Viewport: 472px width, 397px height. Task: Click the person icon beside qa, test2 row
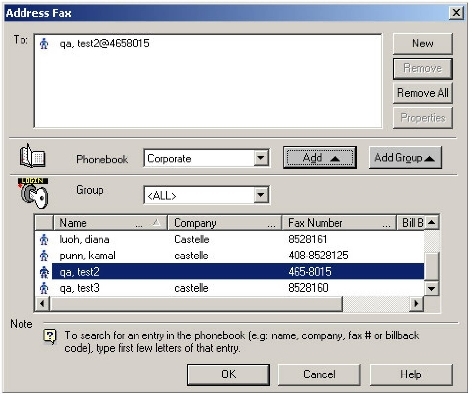[x=44, y=272]
